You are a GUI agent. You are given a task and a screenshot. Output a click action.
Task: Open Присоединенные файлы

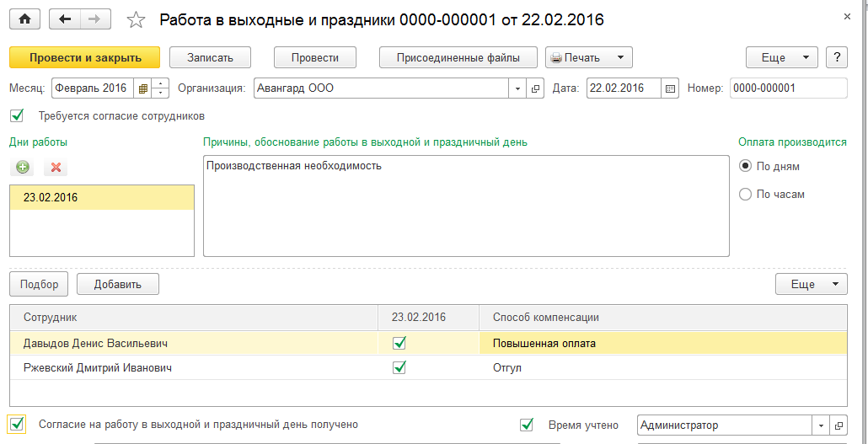click(x=458, y=57)
